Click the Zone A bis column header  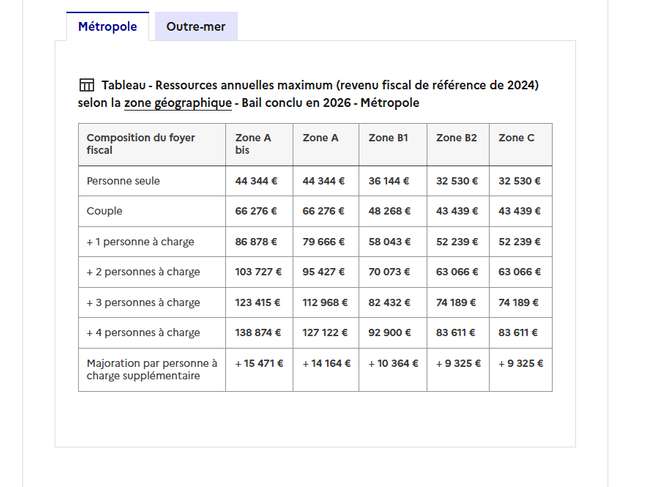click(259, 144)
